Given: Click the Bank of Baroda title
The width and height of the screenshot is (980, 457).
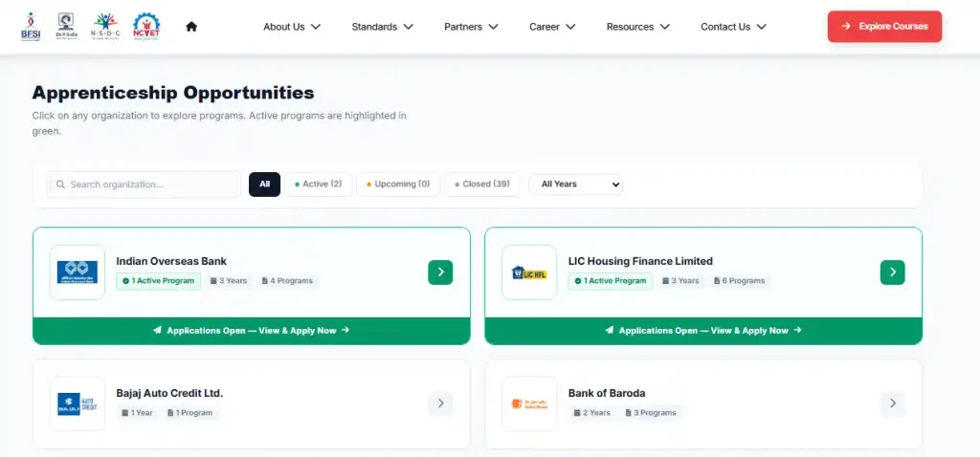Looking at the screenshot, I should click(x=606, y=393).
